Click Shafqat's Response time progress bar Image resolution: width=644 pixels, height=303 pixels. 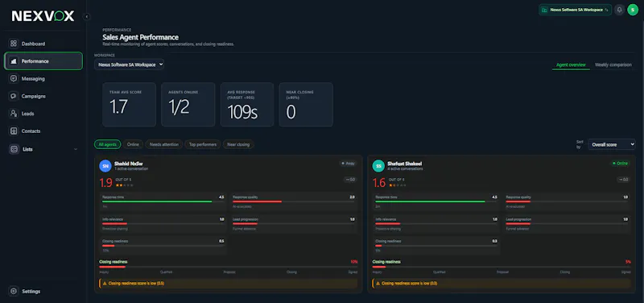pos(436,201)
